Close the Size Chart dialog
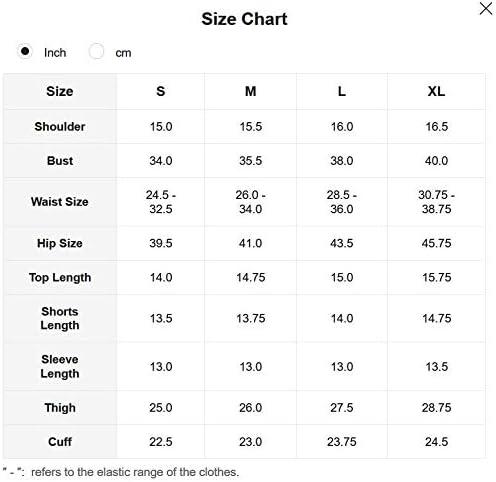Image resolution: width=496 pixels, height=482 pixels. coord(486,9)
